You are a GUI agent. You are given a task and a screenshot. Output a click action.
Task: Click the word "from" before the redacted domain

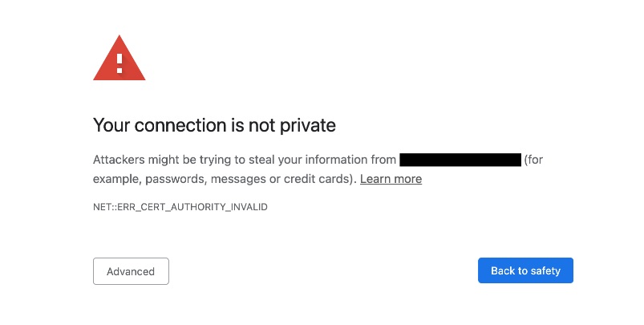coord(383,160)
